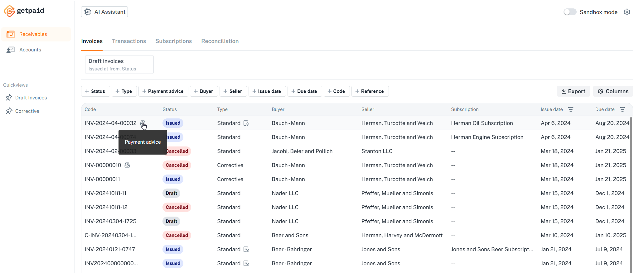The image size is (644, 273).
Task: Click Jacobi, Beier and Pollich buyer
Action: (x=302, y=151)
